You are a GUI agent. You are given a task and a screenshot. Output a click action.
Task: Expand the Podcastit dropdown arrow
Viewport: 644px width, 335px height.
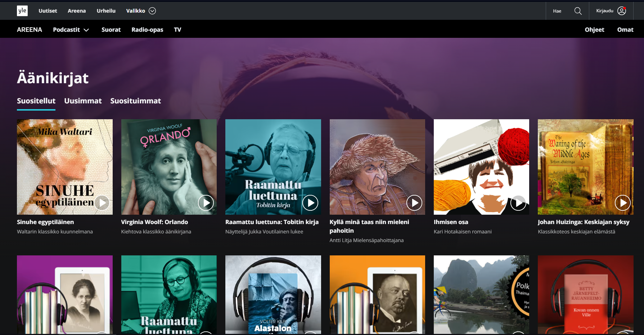(x=86, y=30)
